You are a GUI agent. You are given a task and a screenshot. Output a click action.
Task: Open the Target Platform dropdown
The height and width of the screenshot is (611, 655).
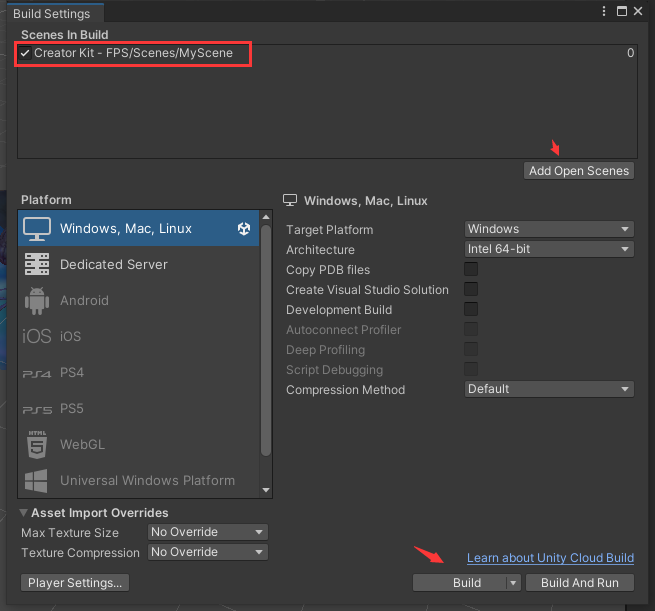(x=549, y=229)
